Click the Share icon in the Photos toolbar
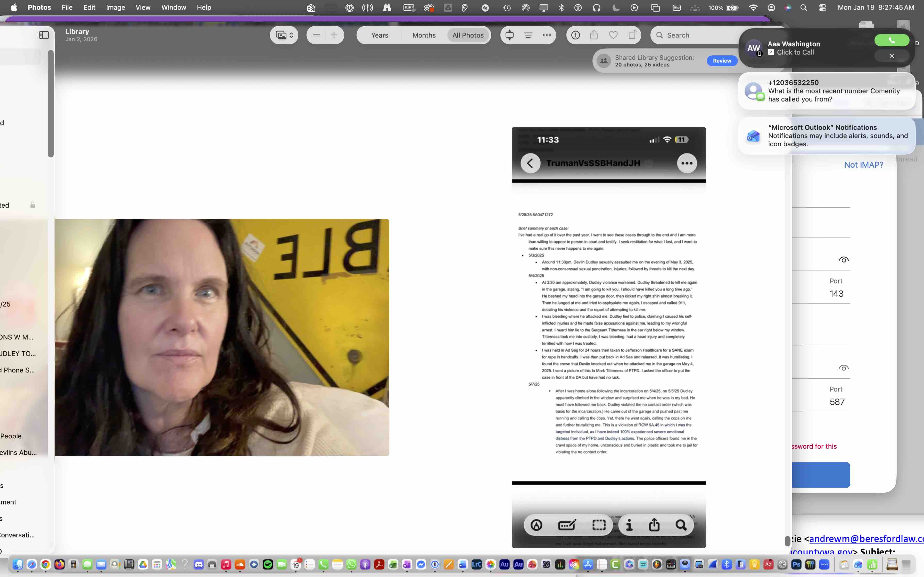The height and width of the screenshot is (577, 924). pyautogui.click(x=594, y=35)
